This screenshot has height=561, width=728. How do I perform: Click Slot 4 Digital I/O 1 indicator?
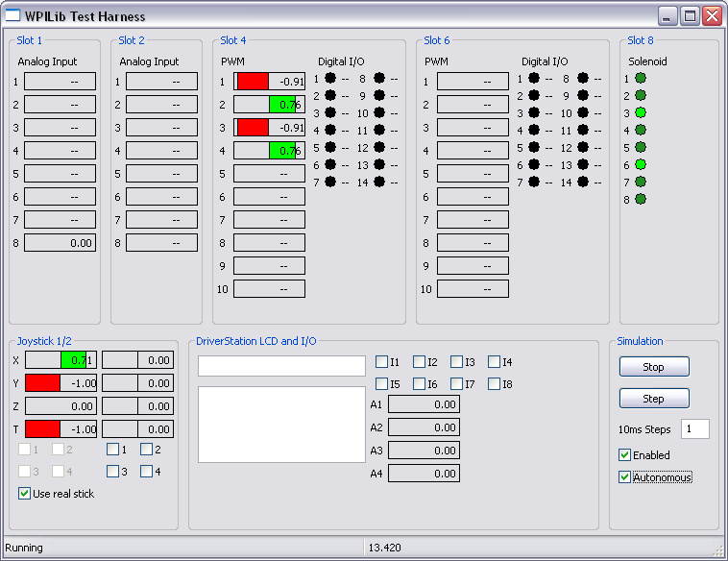pyautogui.click(x=330, y=78)
